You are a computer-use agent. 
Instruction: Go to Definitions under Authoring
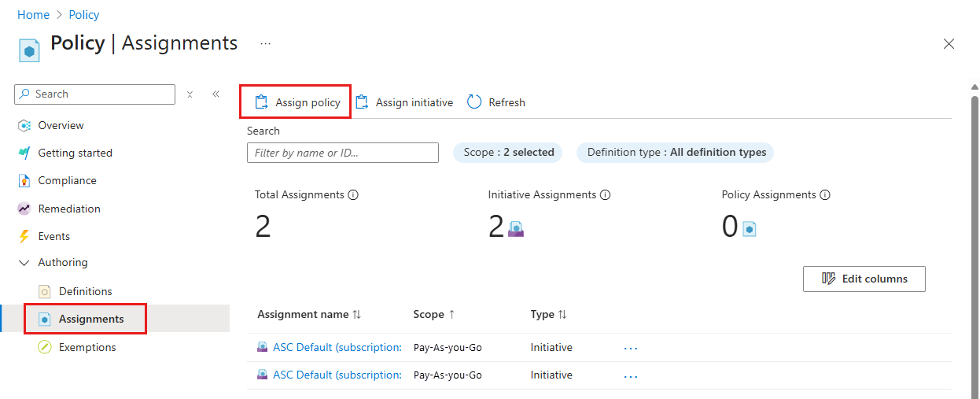click(x=85, y=291)
